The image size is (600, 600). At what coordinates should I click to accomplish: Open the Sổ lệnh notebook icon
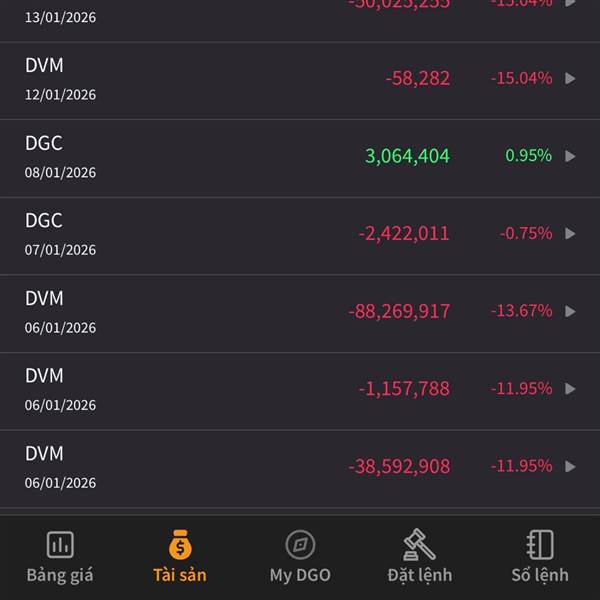[x=540, y=545]
